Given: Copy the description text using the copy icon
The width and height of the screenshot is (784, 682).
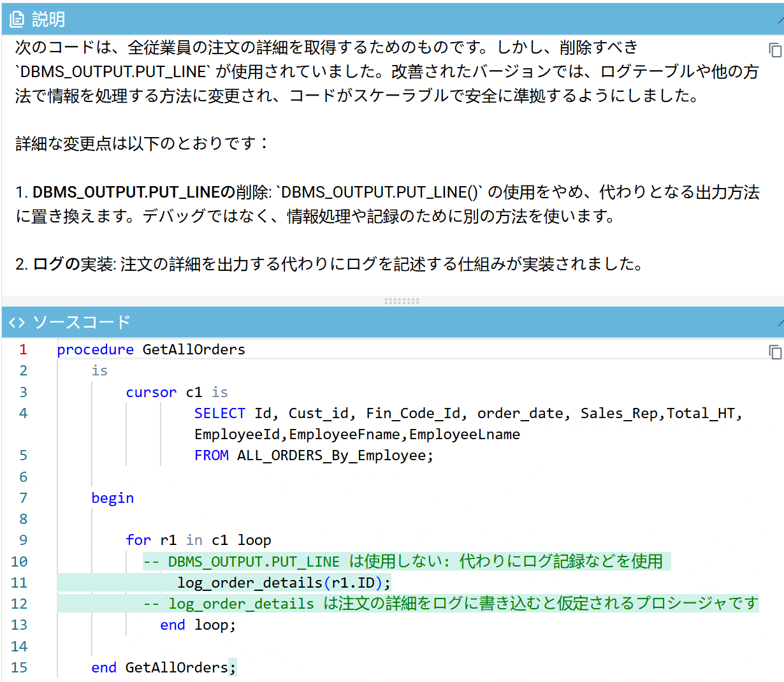Looking at the screenshot, I should (774, 50).
